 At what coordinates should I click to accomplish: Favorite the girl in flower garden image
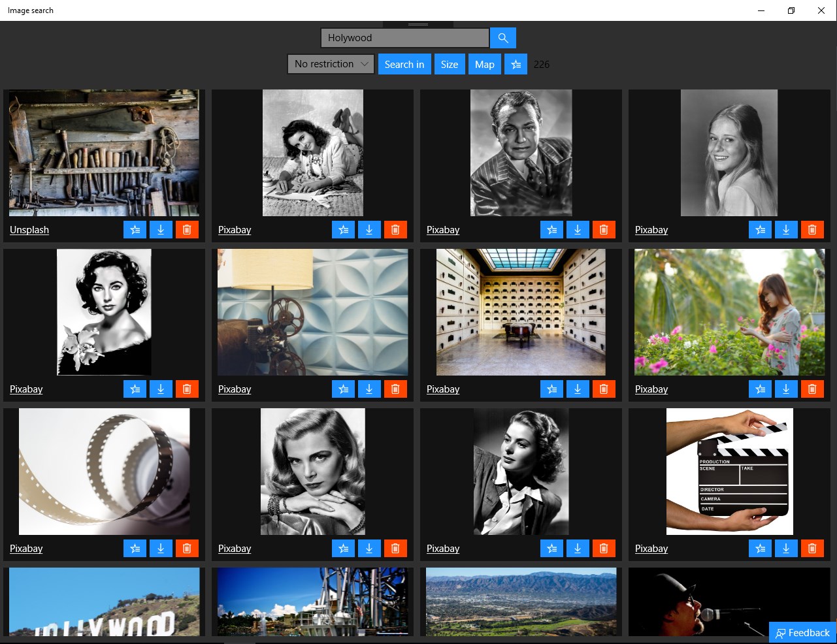coord(760,389)
